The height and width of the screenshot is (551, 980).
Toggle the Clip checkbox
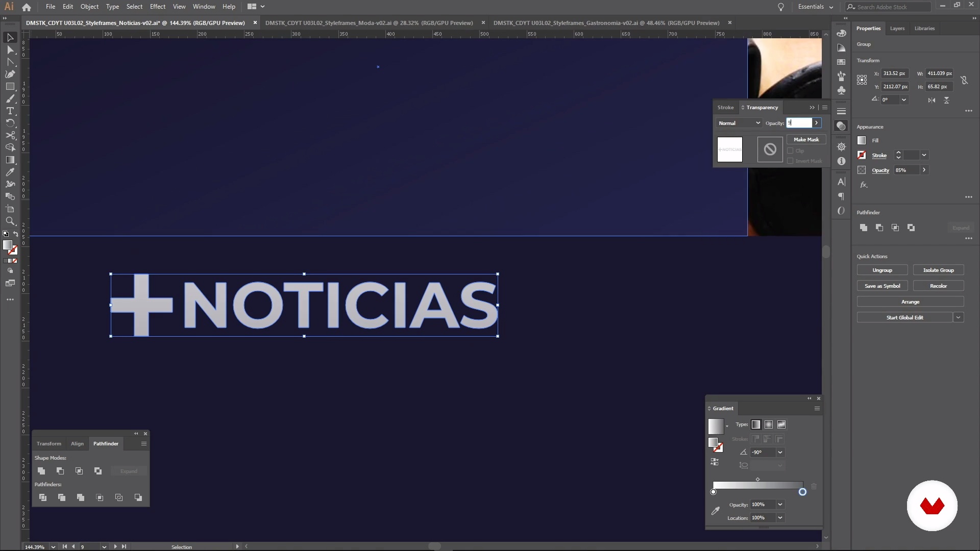tap(790, 151)
